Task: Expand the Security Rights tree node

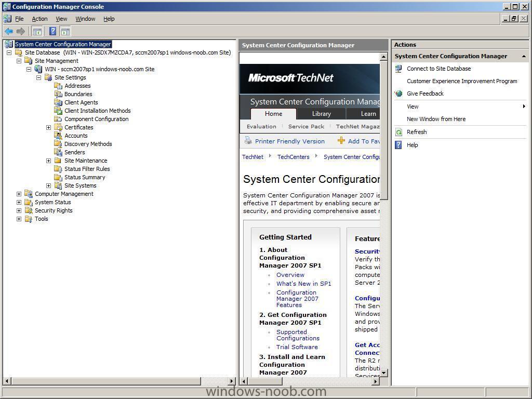Action: [19, 211]
